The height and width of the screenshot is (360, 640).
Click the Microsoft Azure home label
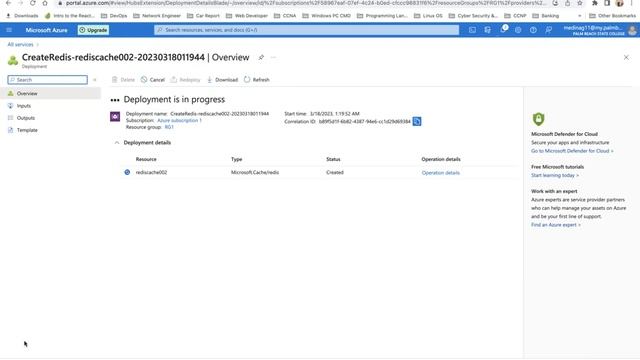pos(47,30)
